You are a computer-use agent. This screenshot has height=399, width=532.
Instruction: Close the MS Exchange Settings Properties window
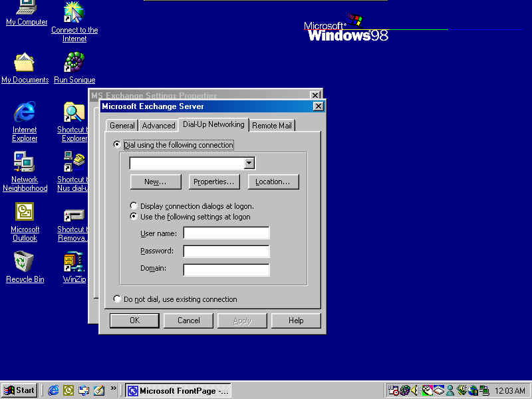click(x=315, y=95)
